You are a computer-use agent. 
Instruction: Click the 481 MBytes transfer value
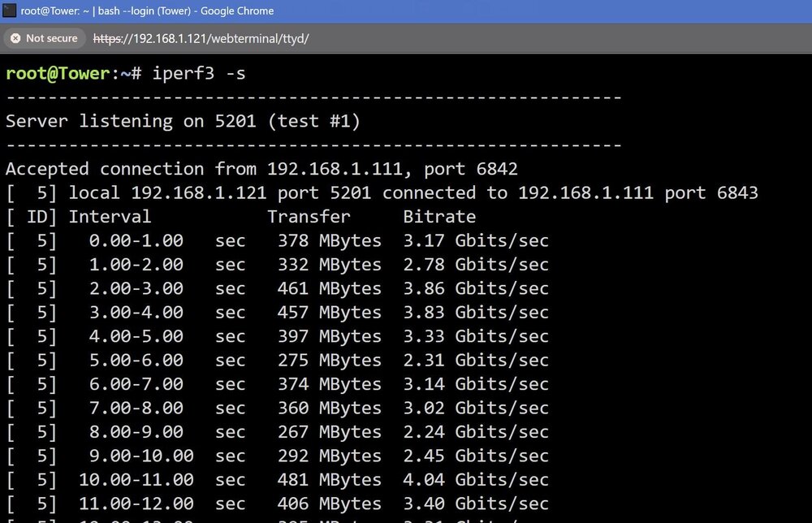[x=330, y=480]
